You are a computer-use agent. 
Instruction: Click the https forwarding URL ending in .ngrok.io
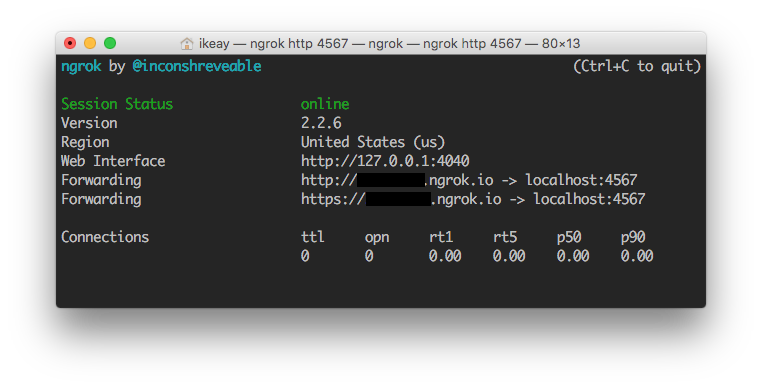point(401,199)
